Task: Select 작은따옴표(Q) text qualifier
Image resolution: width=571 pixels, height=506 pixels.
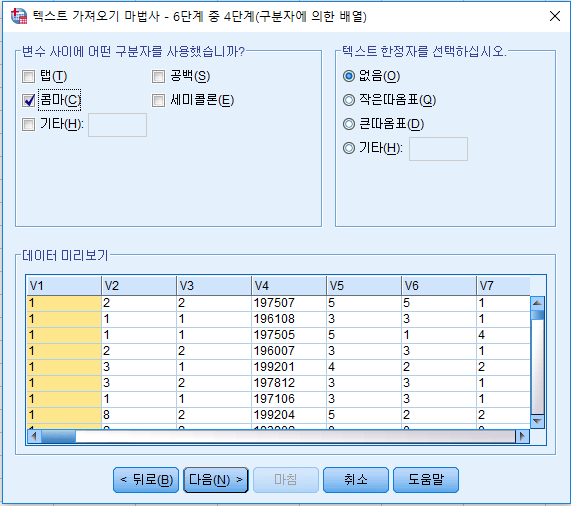Action: 349,100
